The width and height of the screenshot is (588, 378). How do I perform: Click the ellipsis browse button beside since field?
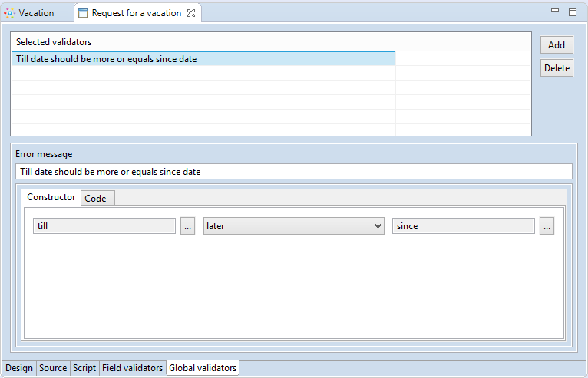coord(547,226)
